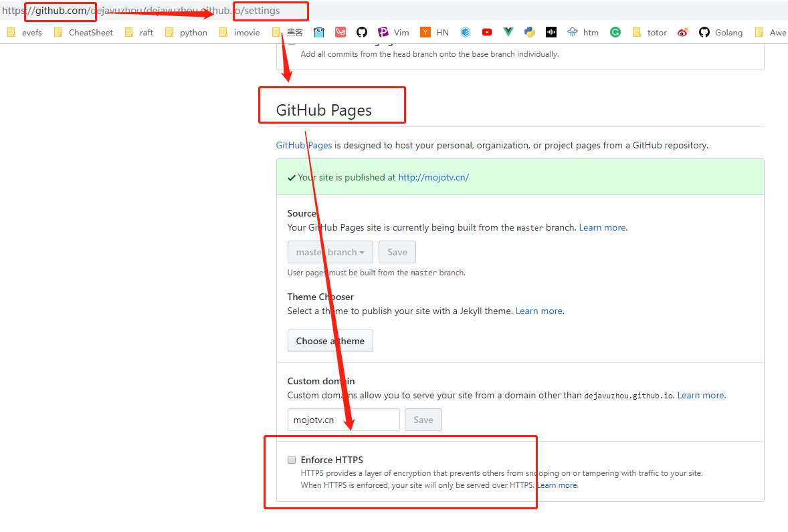The width and height of the screenshot is (788, 532).
Task: Open the python bookmark folder
Action: click(x=186, y=33)
